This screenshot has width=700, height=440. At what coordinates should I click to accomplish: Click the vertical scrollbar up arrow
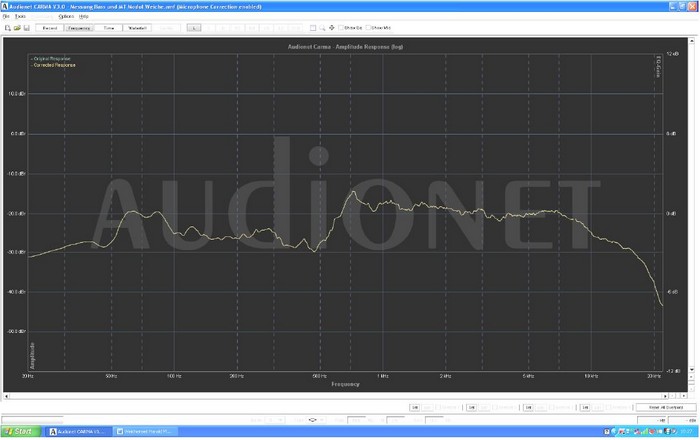point(692,41)
